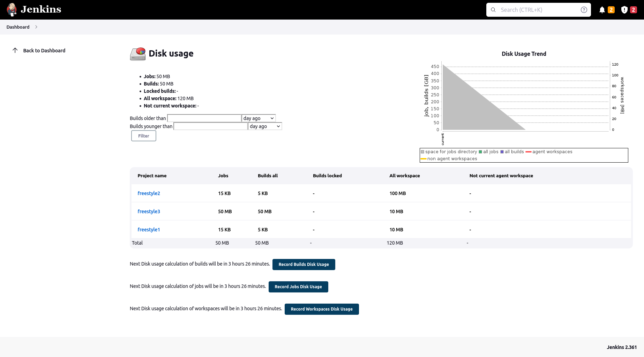Open the Builds younger than unit dropdown

click(265, 126)
